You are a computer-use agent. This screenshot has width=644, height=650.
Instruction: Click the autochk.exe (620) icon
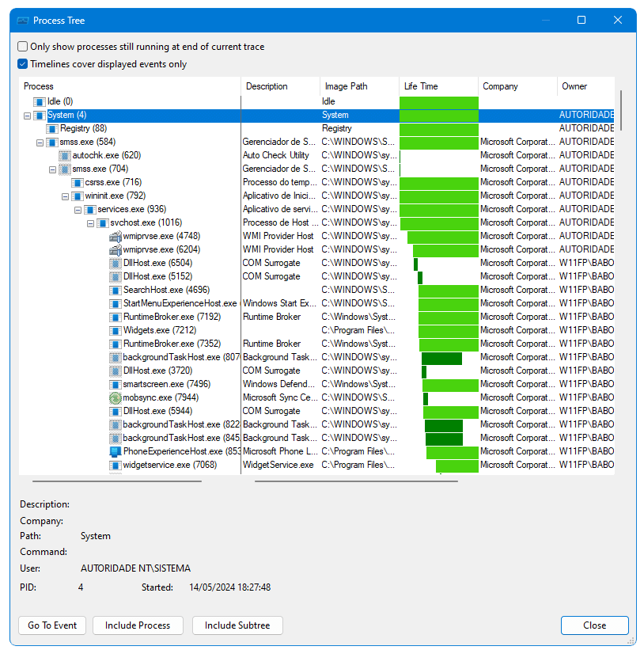(x=65, y=155)
